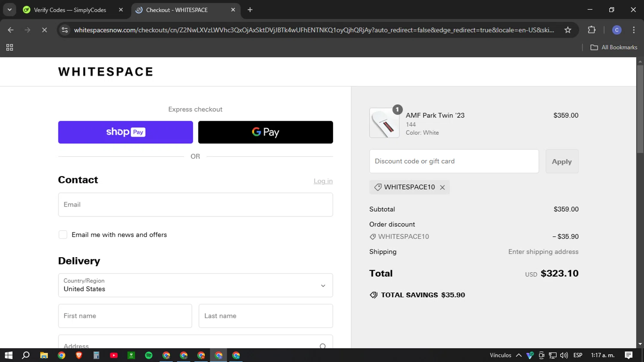
Task: Click the $323.10 total amount
Action: pos(559,274)
